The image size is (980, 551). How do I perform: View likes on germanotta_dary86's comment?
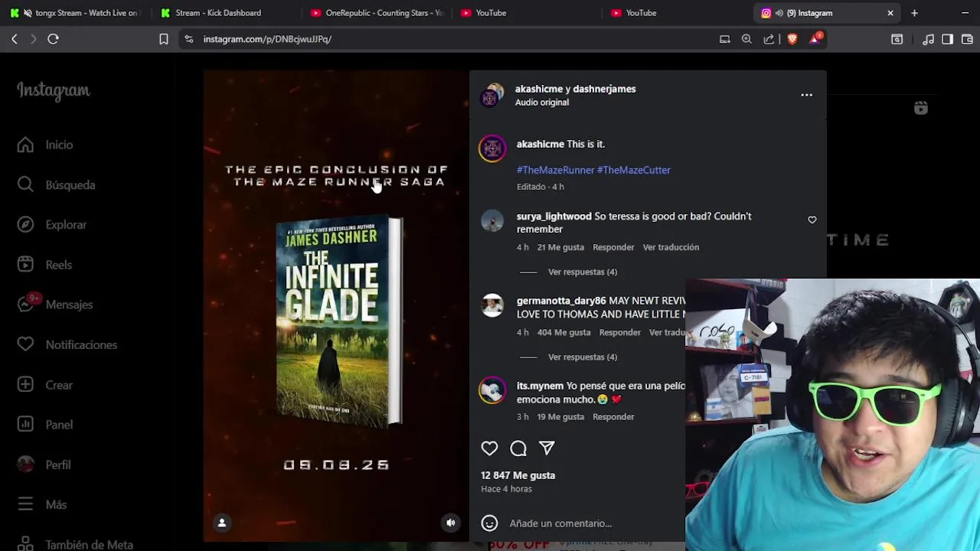(x=563, y=332)
